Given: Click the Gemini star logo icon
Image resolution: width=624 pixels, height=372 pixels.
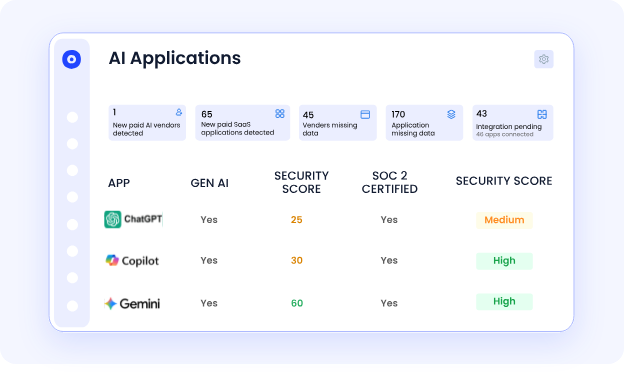Looking at the screenshot, I should [110, 304].
